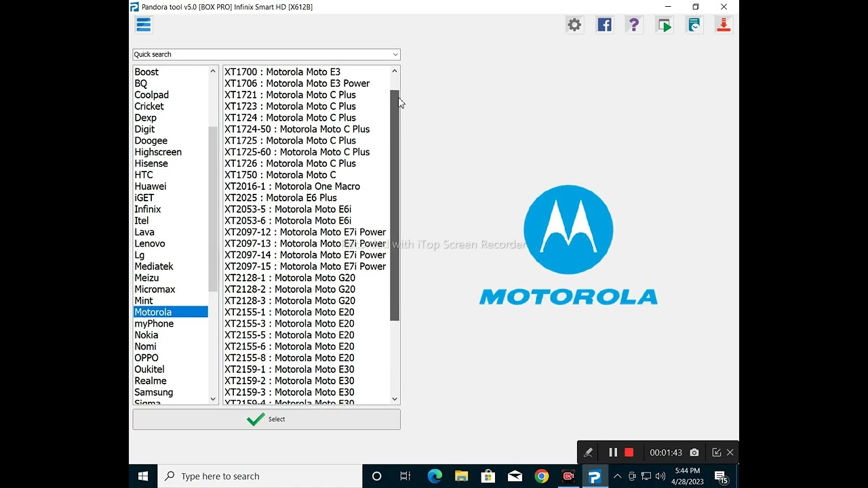Open the Windows Start menu
Image resolution: width=868 pixels, height=488 pixels.
tap(143, 476)
